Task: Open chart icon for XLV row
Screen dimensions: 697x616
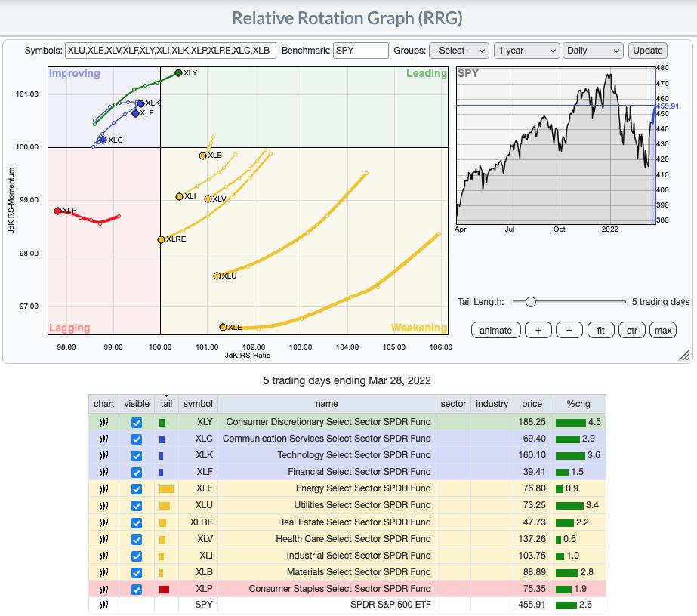Action: [103, 539]
